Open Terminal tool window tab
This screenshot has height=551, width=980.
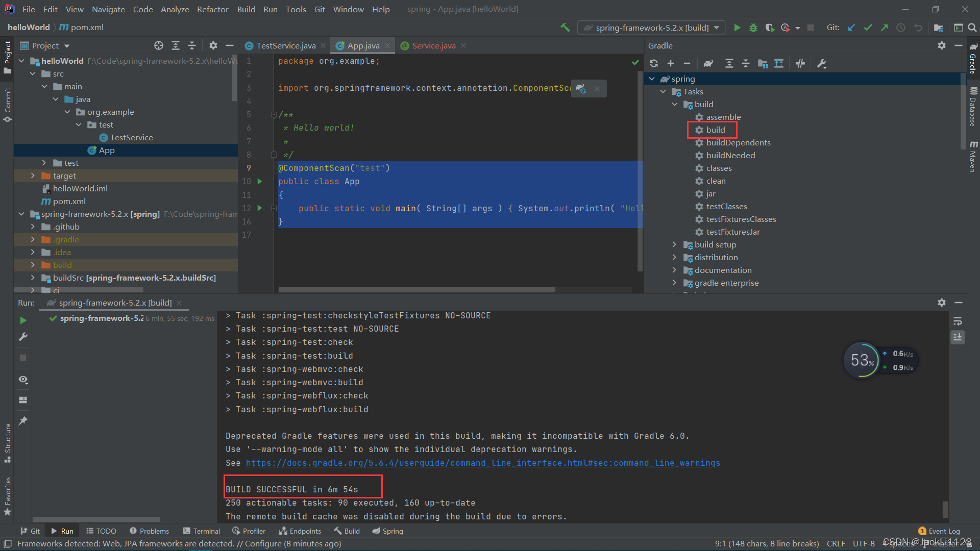click(202, 531)
